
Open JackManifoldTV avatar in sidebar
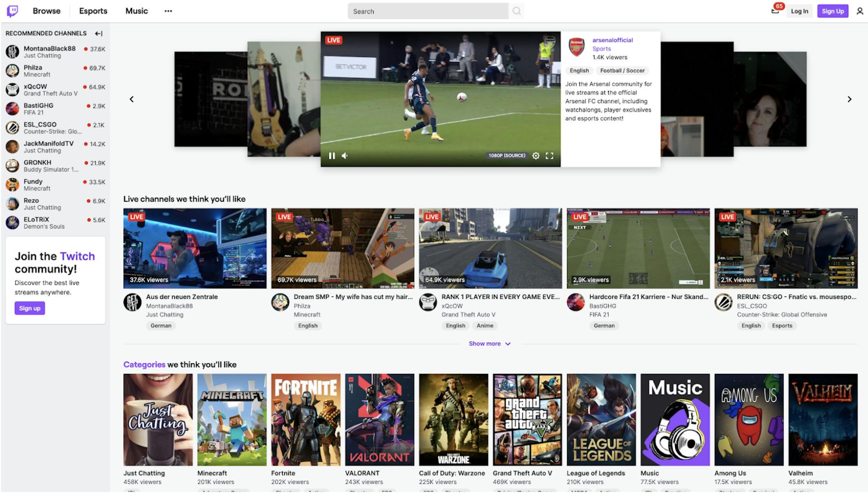13,147
